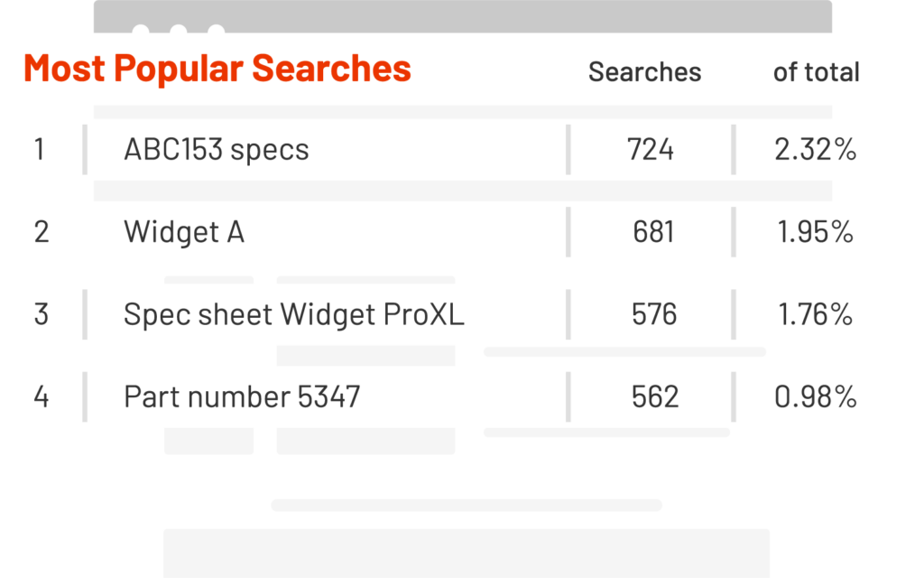
Task: Open the Spec sheet Widget ProXL search term
Action: [x=294, y=314]
